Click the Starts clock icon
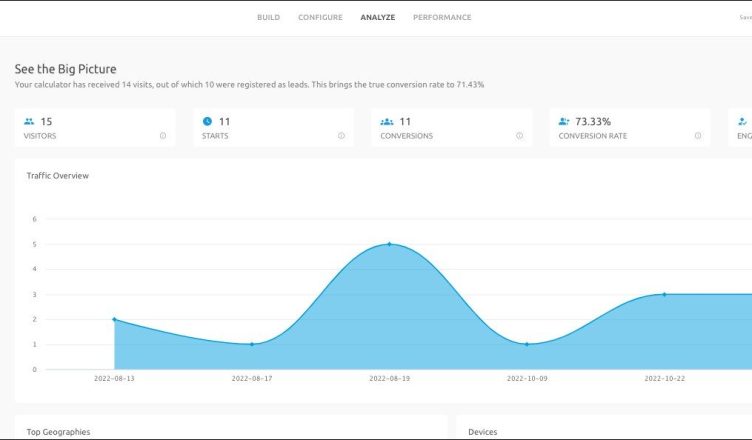Viewport: 752px width, 440px height. click(x=207, y=122)
